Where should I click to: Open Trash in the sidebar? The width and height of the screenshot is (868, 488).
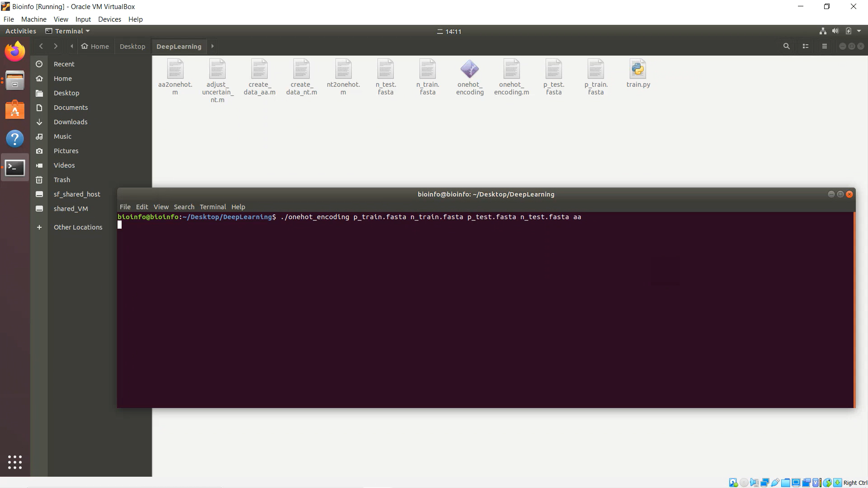(x=62, y=180)
